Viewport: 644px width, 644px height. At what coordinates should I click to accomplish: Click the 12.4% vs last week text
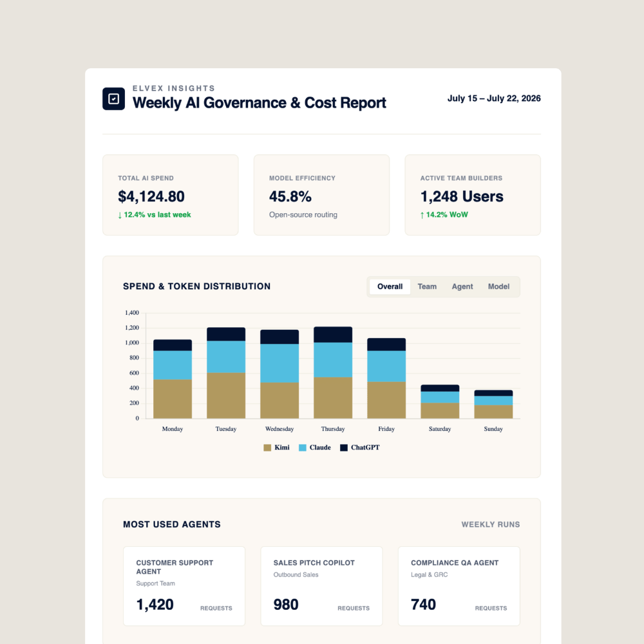tap(154, 215)
